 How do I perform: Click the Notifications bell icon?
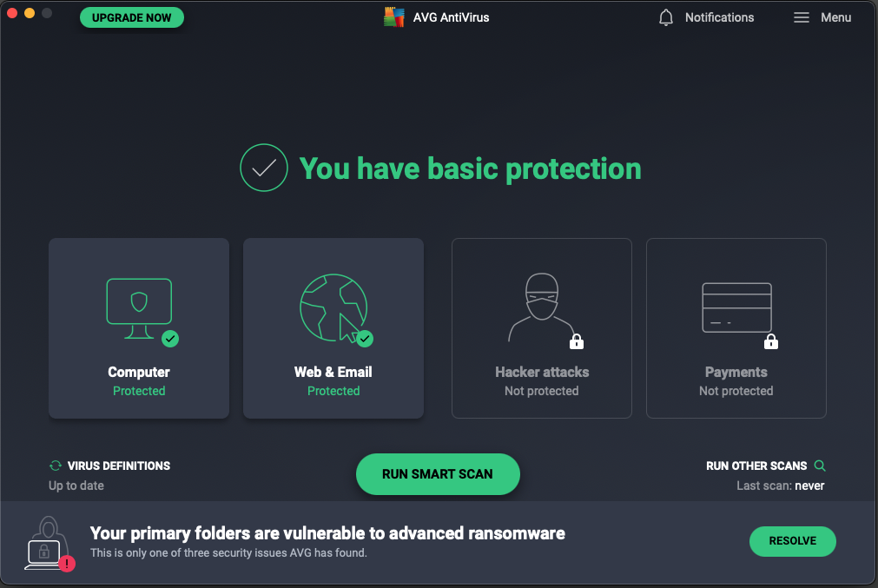(x=666, y=17)
